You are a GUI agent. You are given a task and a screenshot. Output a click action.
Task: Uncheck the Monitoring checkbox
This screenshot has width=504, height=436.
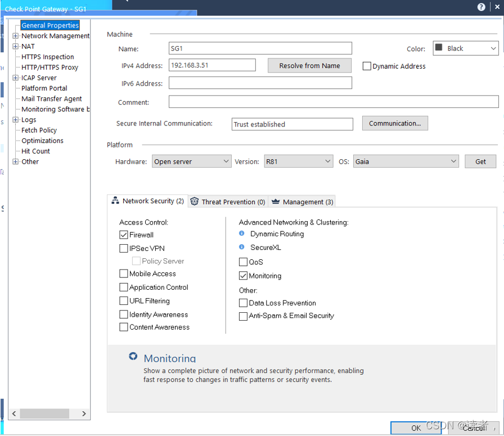[243, 276]
